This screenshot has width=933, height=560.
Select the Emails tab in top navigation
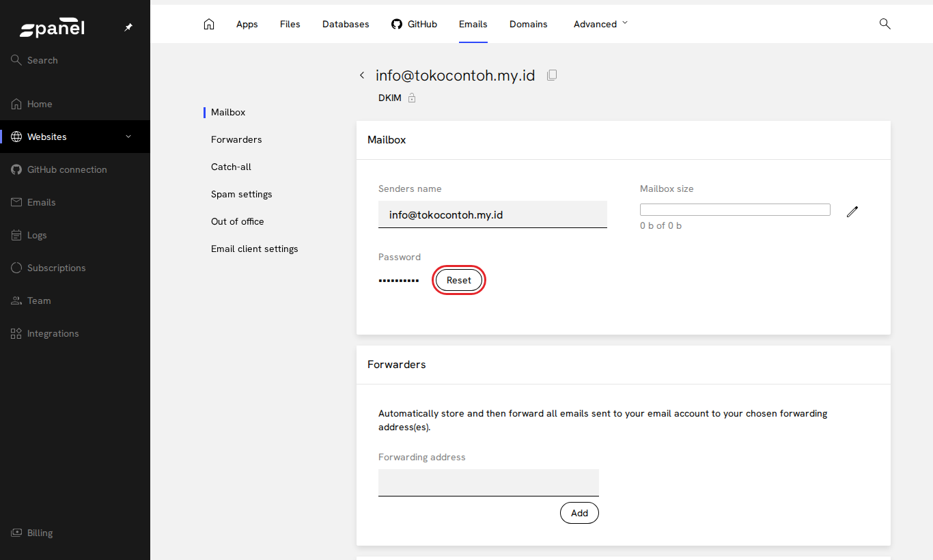[x=473, y=24]
